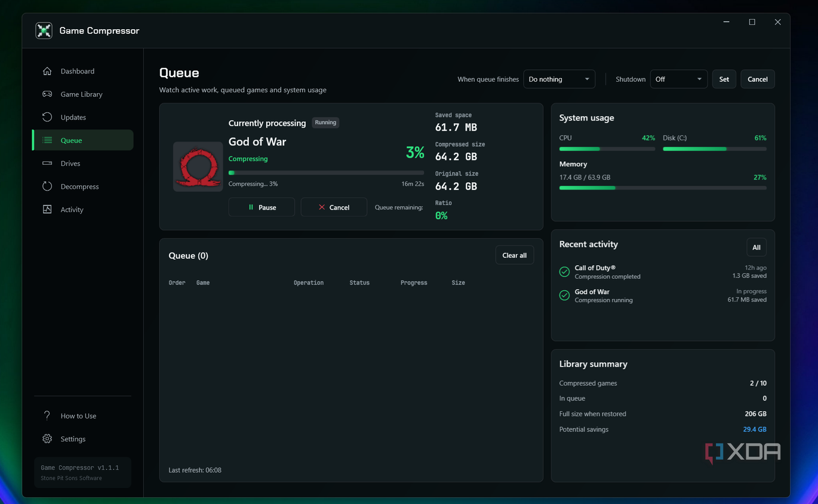This screenshot has width=818, height=504.
Task: Sort queue by the Game column header
Action: (x=203, y=282)
